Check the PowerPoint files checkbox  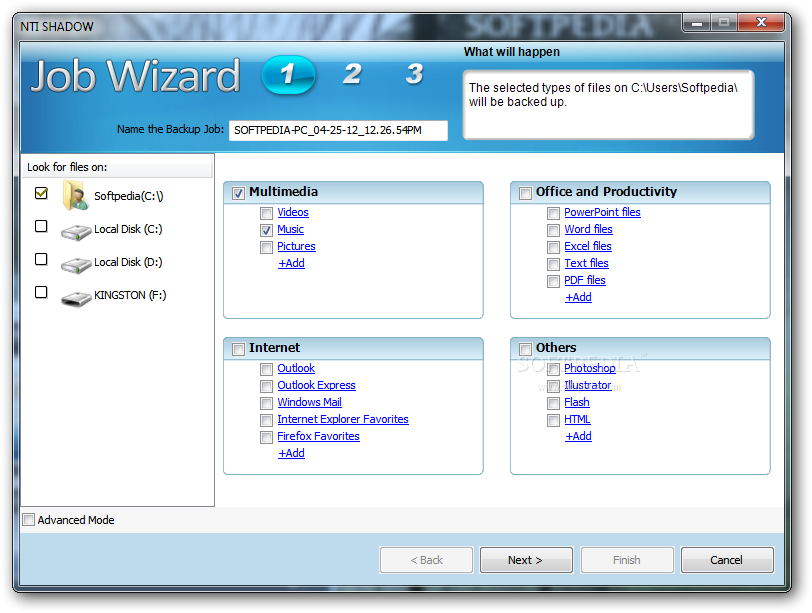(553, 213)
